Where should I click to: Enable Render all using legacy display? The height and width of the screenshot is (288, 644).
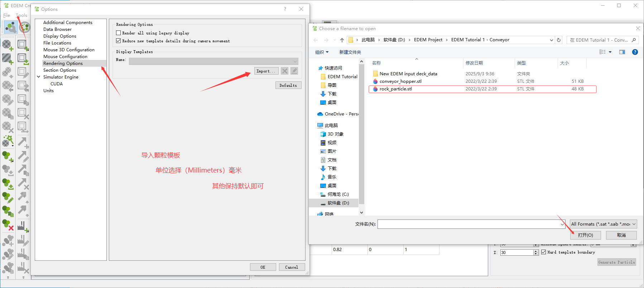[x=119, y=33]
